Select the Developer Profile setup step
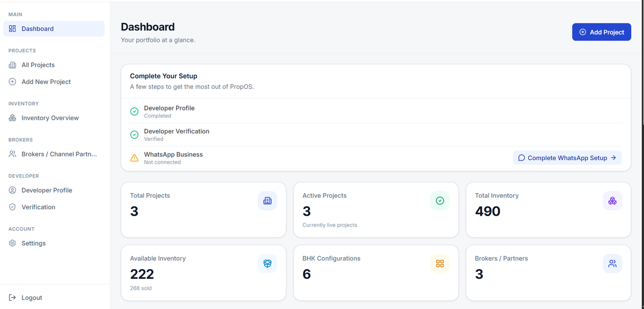Screen dimensions: 644x309 coord(376,111)
